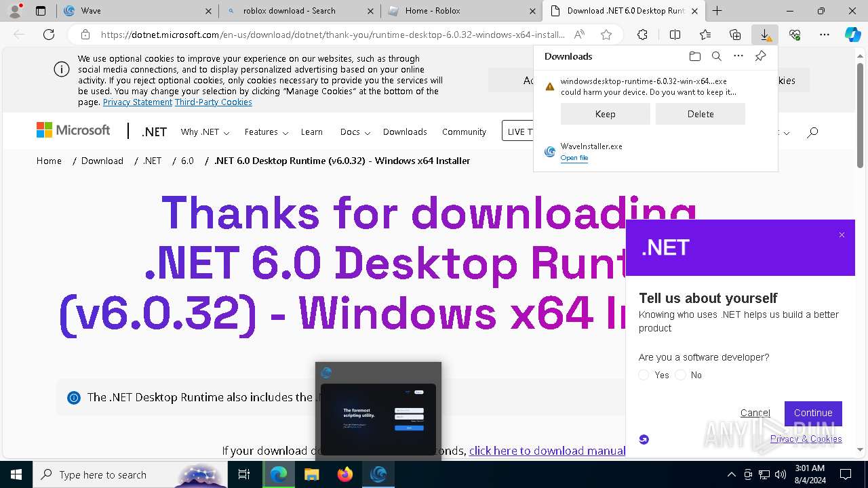The height and width of the screenshot is (488, 868).
Task: Open the Third-Party Cookies link
Action: (x=214, y=102)
